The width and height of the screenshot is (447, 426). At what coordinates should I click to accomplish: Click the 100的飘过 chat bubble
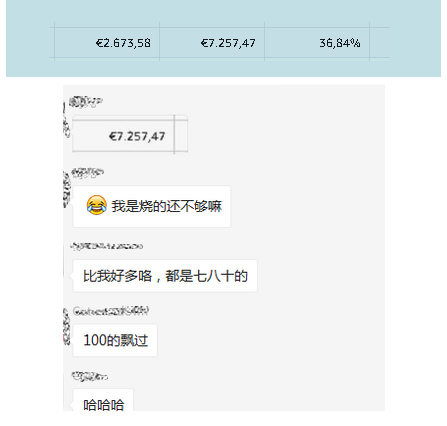pos(115,340)
